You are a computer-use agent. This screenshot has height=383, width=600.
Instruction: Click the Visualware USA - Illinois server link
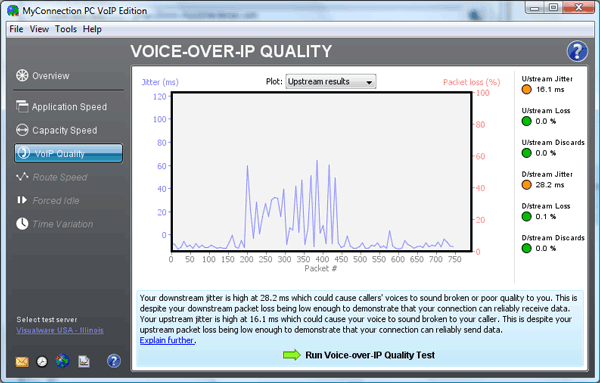[x=60, y=330]
